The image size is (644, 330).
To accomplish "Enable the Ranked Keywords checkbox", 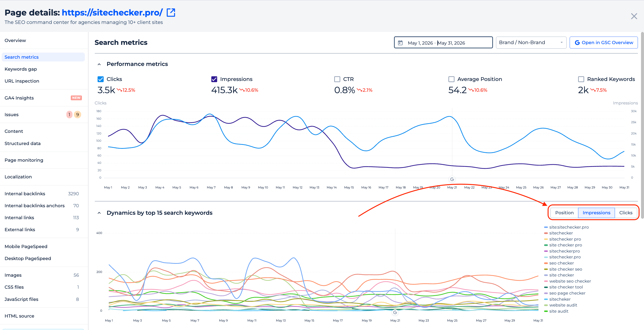I will click(x=581, y=79).
